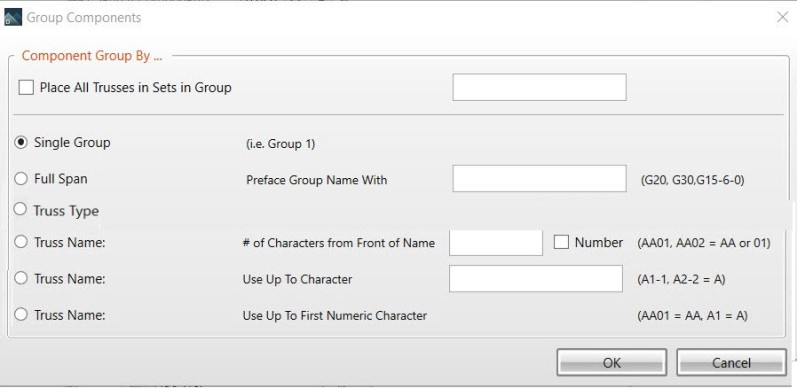
Task: Click the application icon in title bar
Action: click(13, 17)
